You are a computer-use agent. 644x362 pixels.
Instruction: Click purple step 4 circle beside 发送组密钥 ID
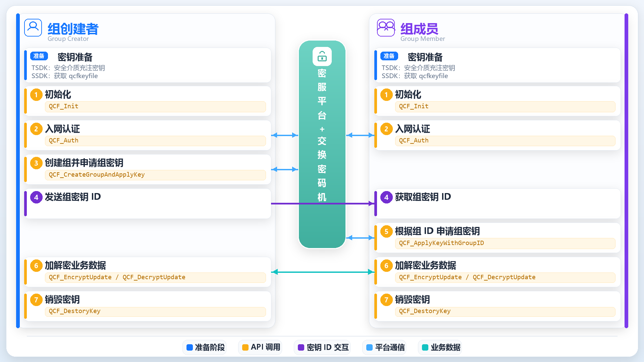pyautogui.click(x=36, y=197)
